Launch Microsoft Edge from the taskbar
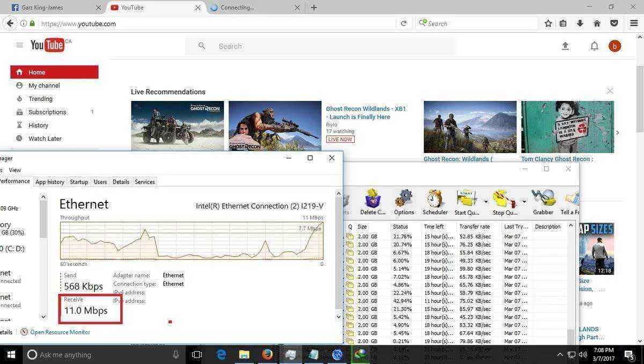The height and width of the screenshot is (364, 644). (x=221, y=354)
